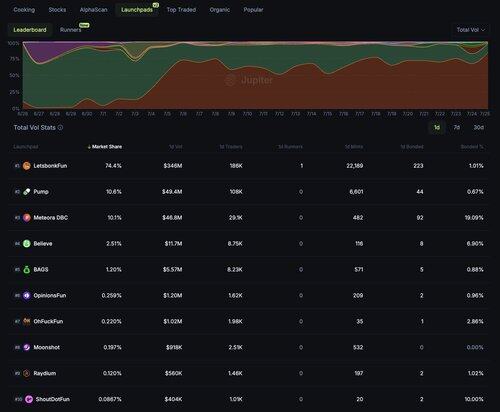This screenshot has width=500, height=412.
Task: Click Believe's 2.51% market share
Action: [114, 244]
